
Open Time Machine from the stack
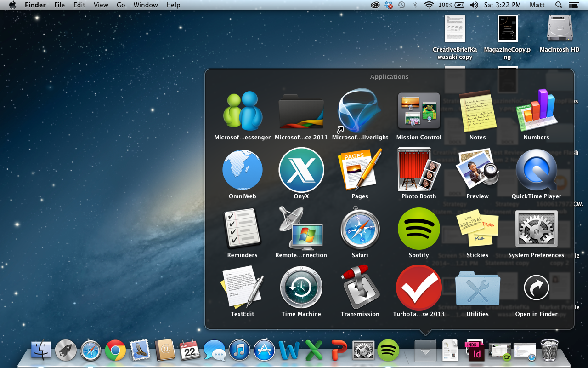pyautogui.click(x=301, y=287)
